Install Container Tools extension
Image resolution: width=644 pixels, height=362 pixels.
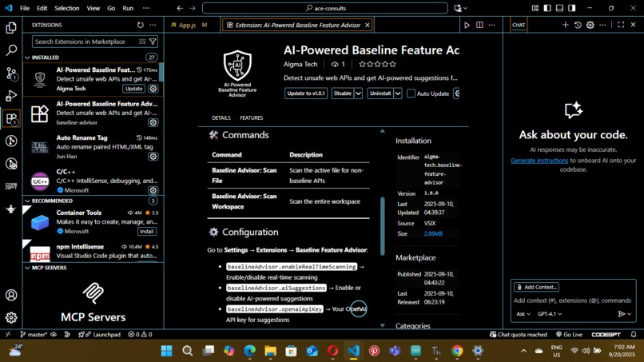(147, 231)
